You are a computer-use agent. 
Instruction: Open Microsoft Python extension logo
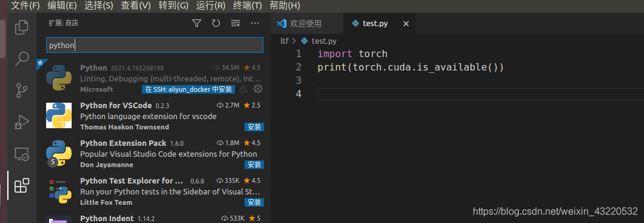tap(59, 78)
